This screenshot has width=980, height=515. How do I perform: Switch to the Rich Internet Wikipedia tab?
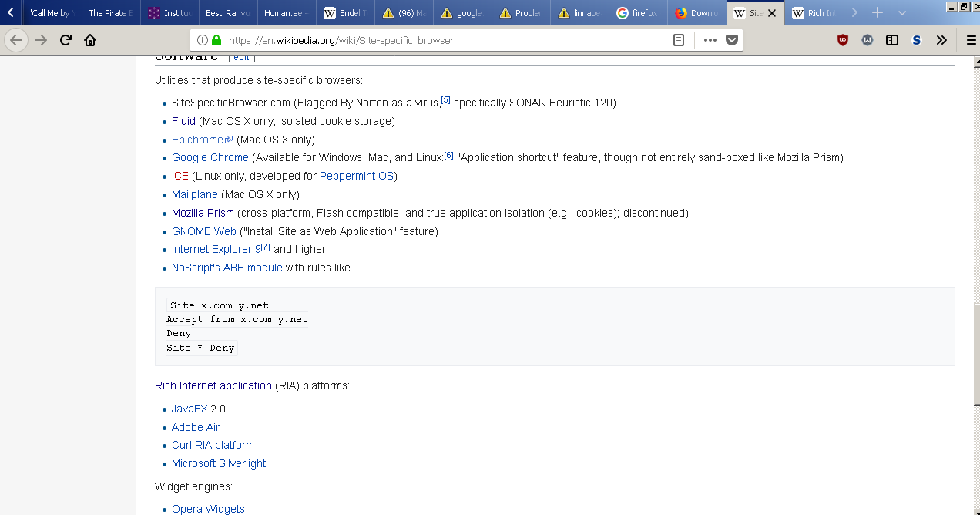tap(815, 13)
